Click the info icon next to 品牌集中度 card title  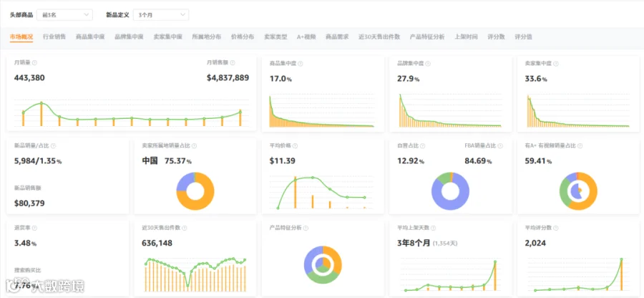pos(429,64)
